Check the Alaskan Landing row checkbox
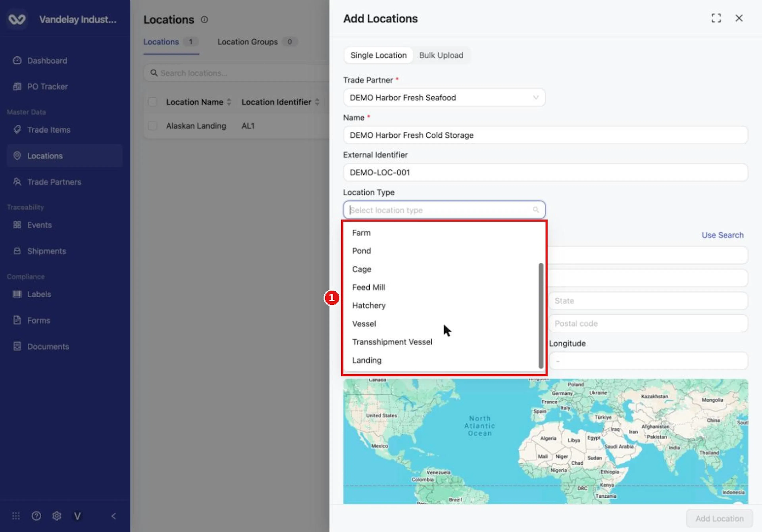This screenshot has height=532, width=762. (x=153, y=126)
